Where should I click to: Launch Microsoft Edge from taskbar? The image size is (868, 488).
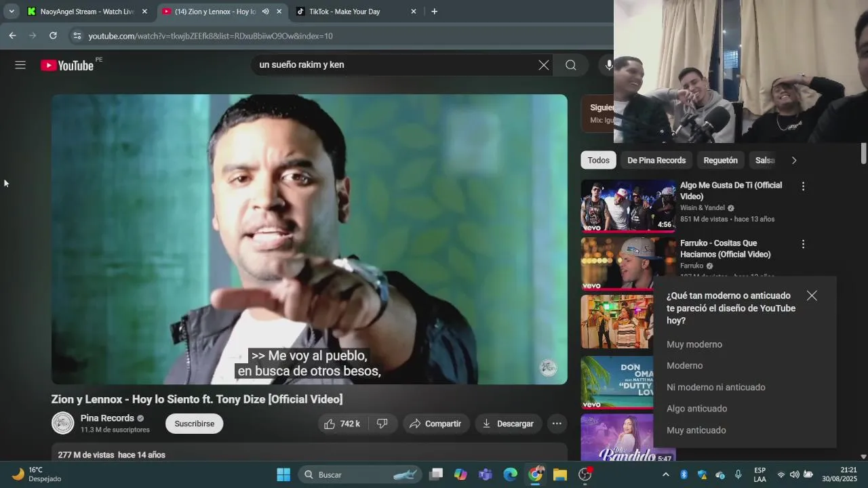coord(511,474)
